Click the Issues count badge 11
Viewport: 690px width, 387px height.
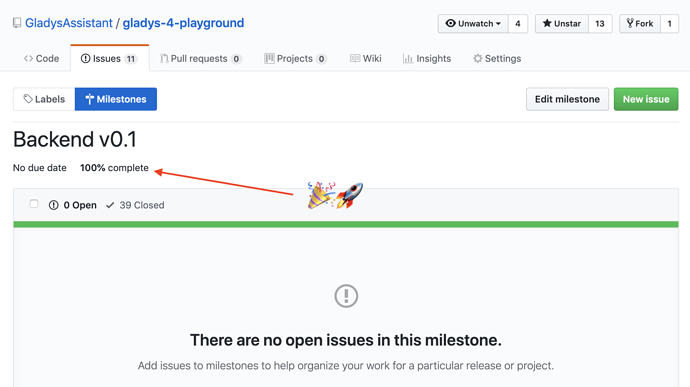[x=131, y=59]
